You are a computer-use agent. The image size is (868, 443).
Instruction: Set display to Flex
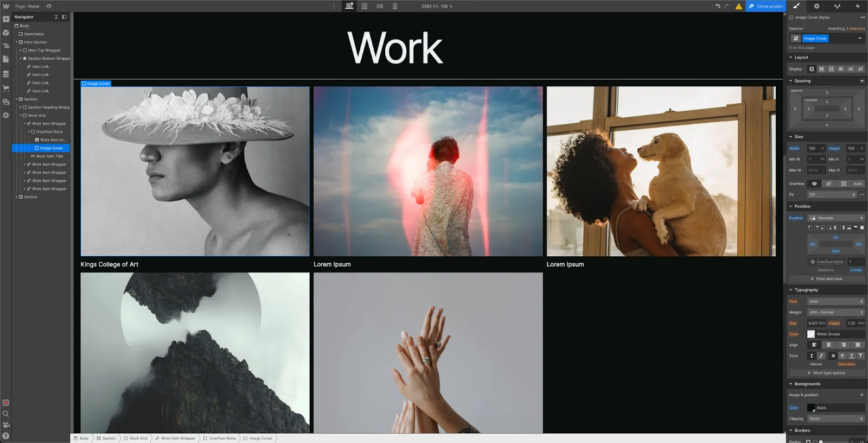(x=821, y=69)
